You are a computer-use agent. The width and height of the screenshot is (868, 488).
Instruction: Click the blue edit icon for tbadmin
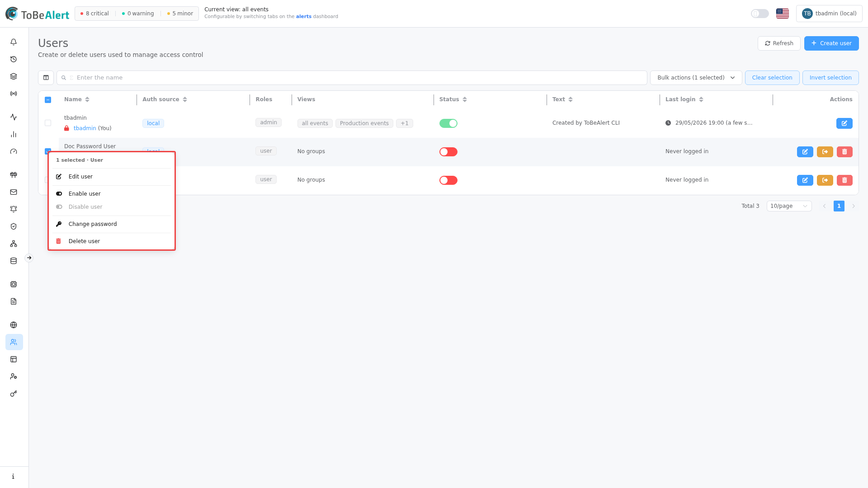coord(844,123)
